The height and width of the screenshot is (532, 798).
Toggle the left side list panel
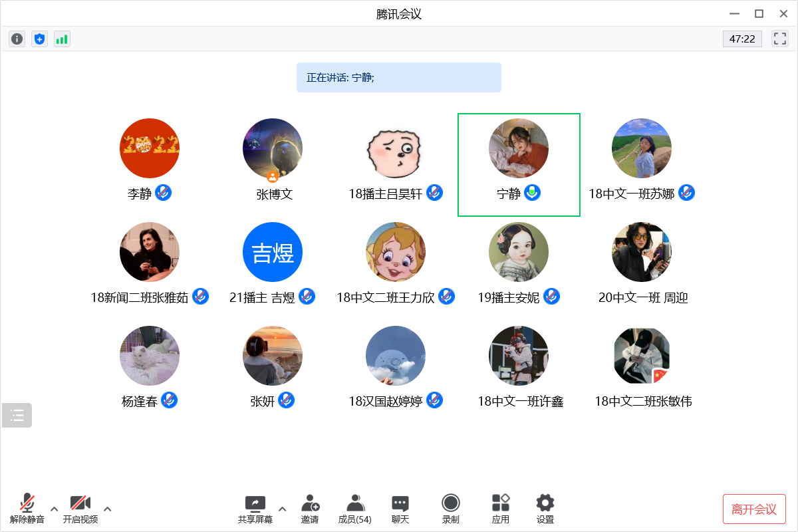point(17,416)
